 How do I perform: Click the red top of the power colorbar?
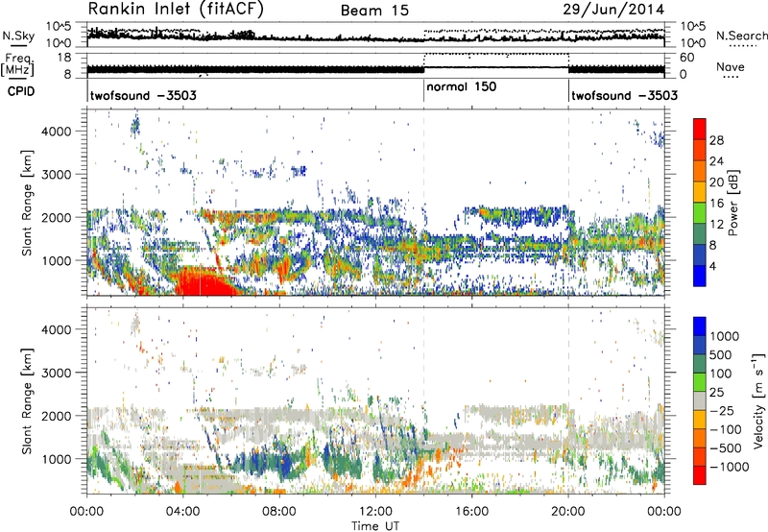click(700, 129)
